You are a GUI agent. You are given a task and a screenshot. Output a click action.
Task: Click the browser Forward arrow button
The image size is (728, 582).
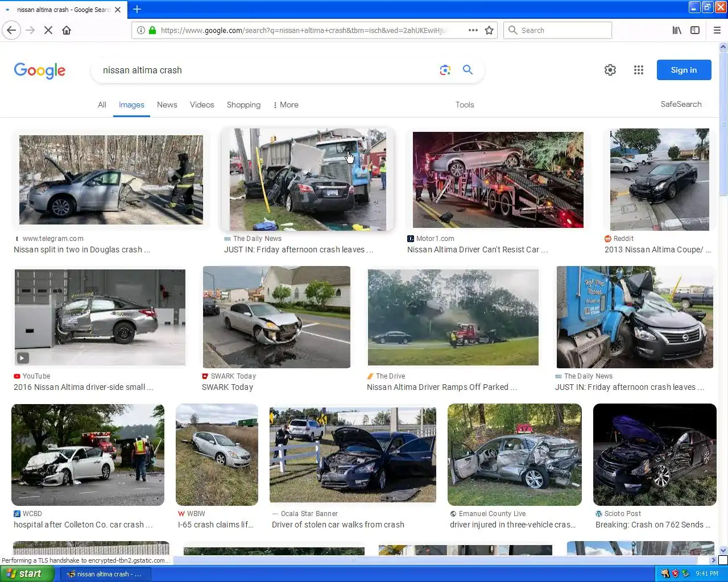pyautogui.click(x=30, y=30)
